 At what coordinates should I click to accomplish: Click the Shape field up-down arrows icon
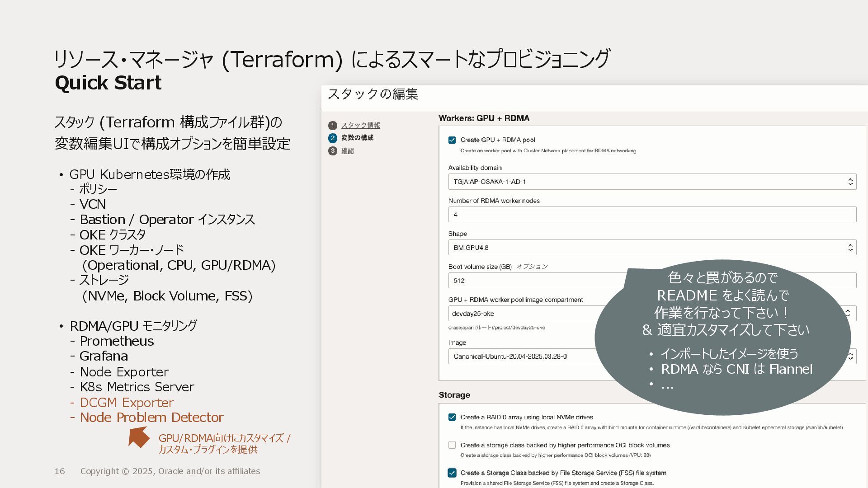pos(850,248)
